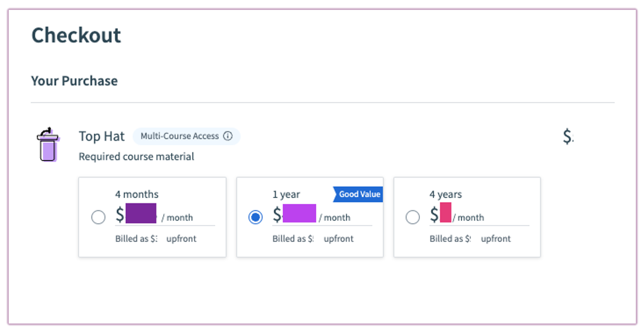Click the Multi-Course Access badge label

click(179, 136)
